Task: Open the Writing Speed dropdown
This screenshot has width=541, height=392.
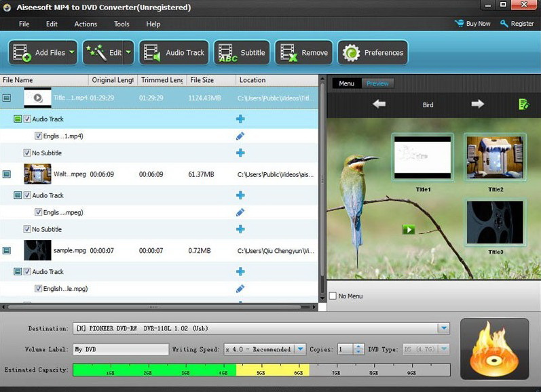Action: pyautogui.click(x=299, y=349)
